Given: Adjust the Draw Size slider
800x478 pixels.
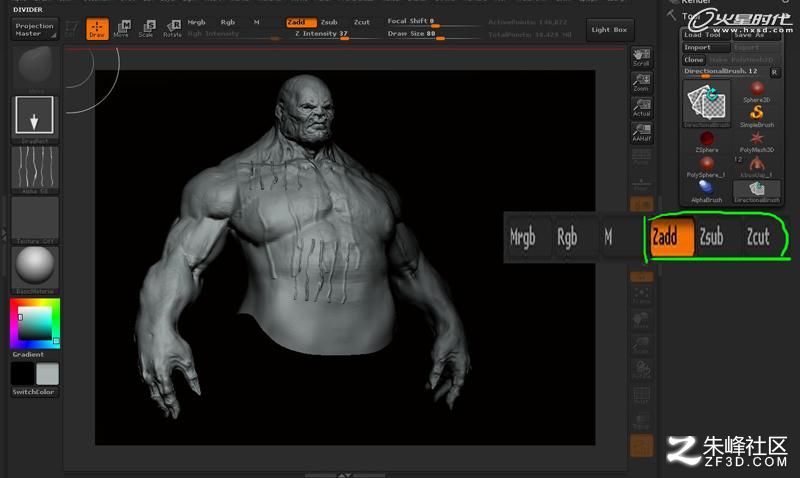Looking at the screenshot, I should click(433, 34).
